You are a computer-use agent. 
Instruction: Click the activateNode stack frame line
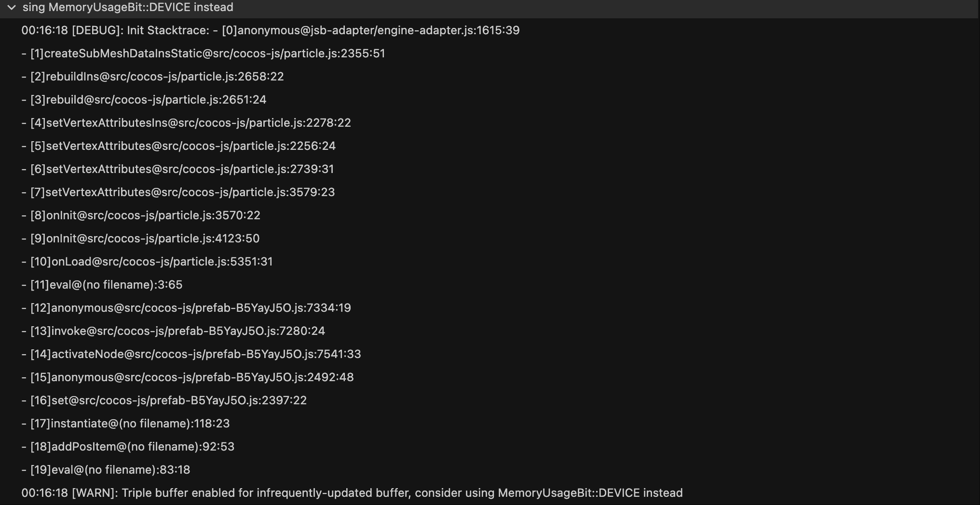191,354
